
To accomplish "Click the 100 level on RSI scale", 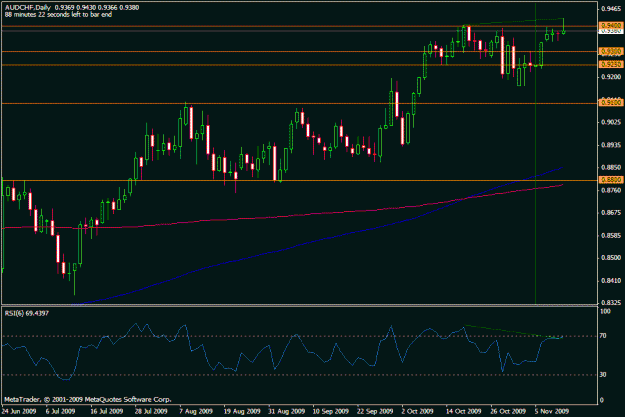I will (x=605, y=311).
